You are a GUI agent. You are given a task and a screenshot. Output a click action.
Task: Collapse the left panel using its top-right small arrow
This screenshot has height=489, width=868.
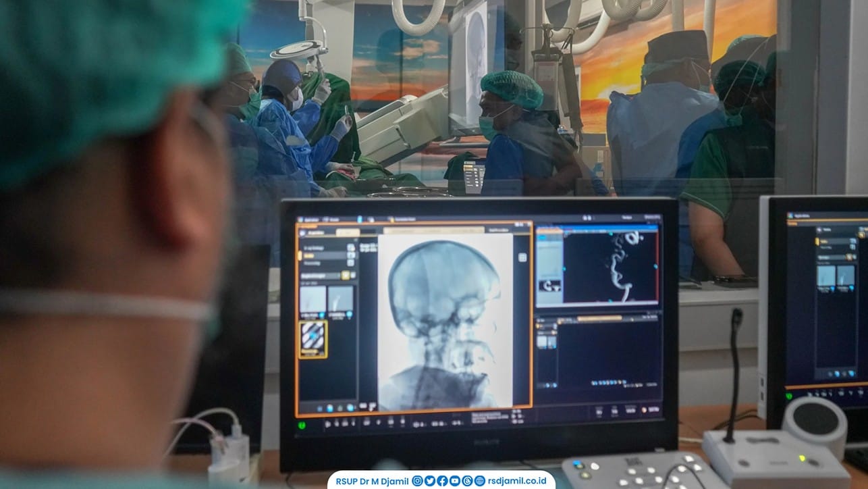click(356, 240)
